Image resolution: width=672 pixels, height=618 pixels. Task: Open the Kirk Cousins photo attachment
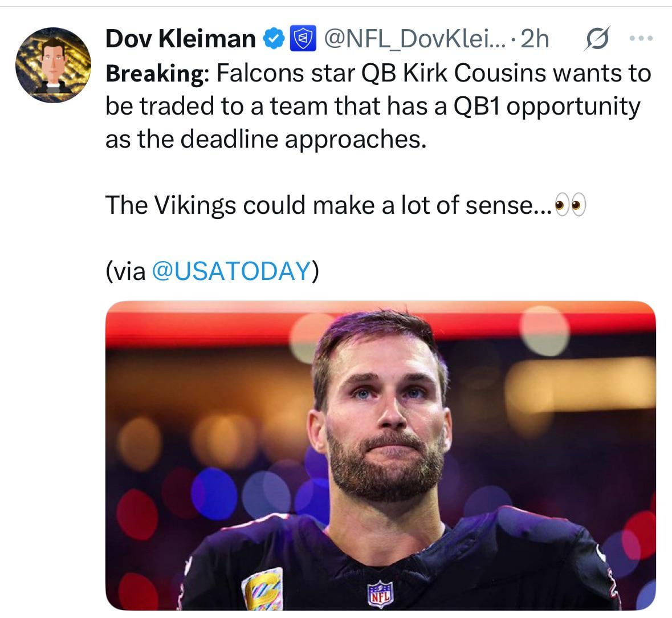[x=380, y=456]
